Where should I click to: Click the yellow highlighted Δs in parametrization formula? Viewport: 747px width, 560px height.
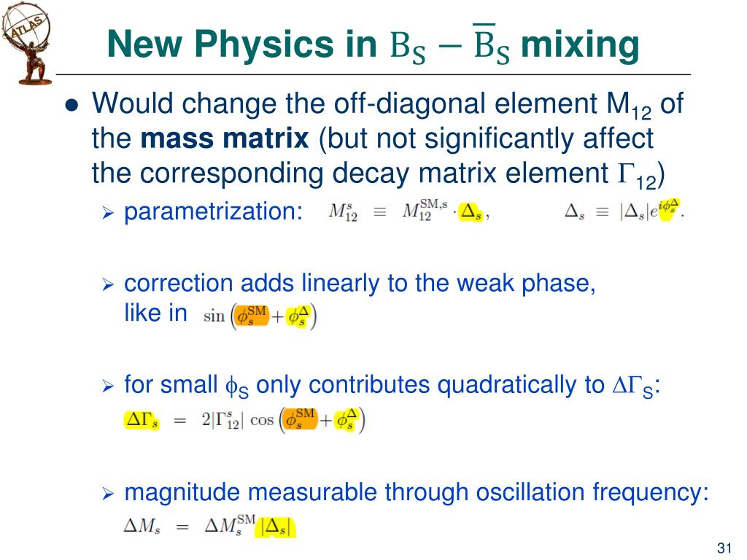pos(471,212)
